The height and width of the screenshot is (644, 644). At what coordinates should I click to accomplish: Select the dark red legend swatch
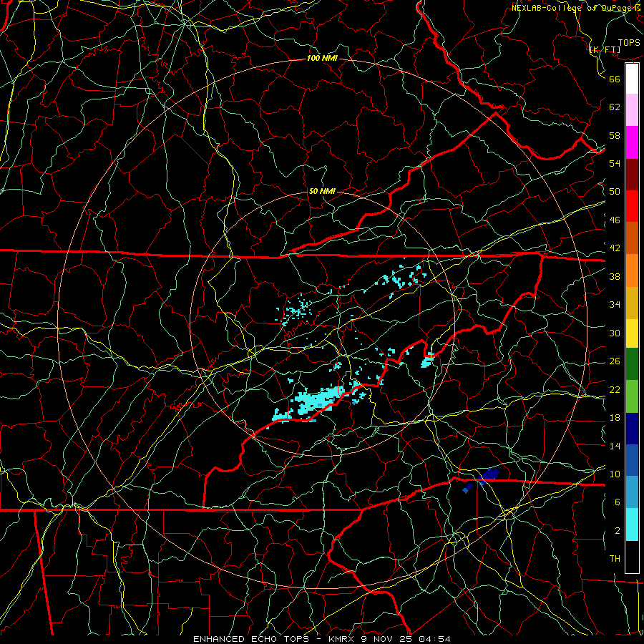point(632,175)
